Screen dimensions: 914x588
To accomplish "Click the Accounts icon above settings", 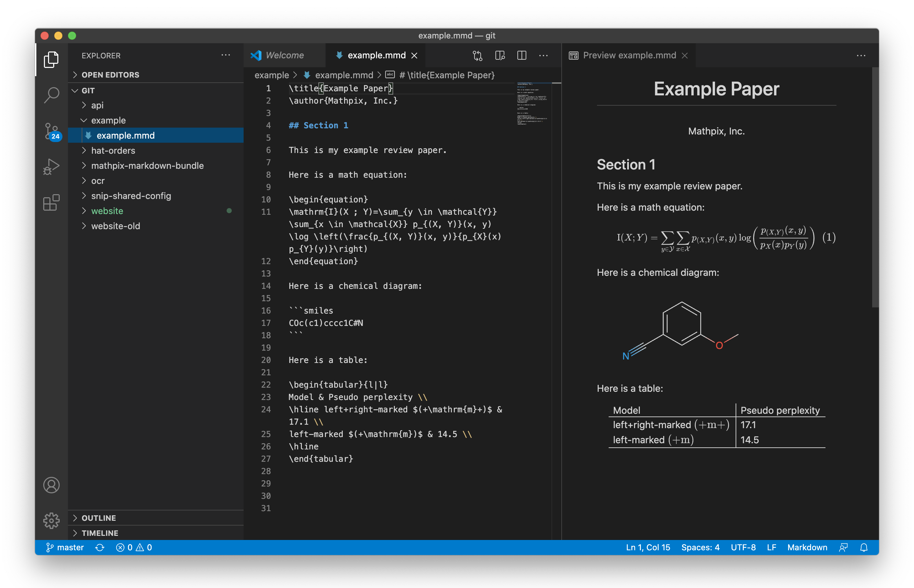I will tap(51, 485).
